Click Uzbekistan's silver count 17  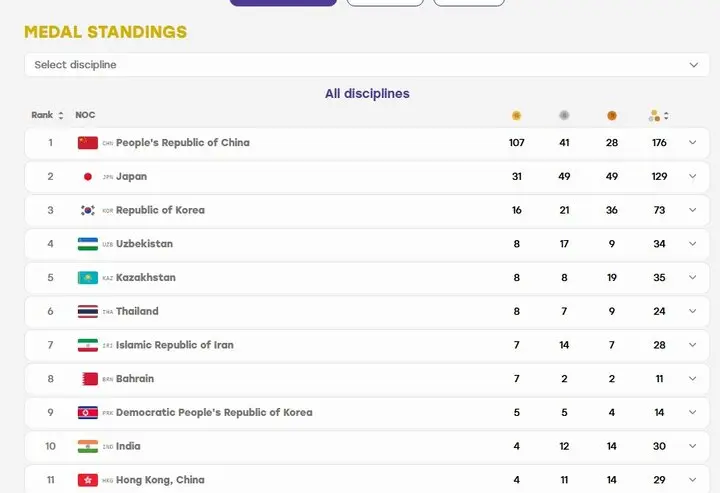[x=564, y=244]
